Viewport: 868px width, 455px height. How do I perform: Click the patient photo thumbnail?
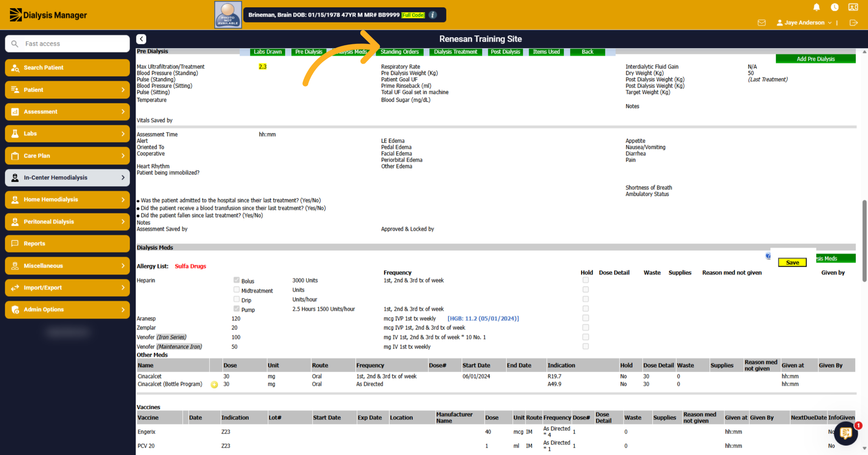point(228,15)
